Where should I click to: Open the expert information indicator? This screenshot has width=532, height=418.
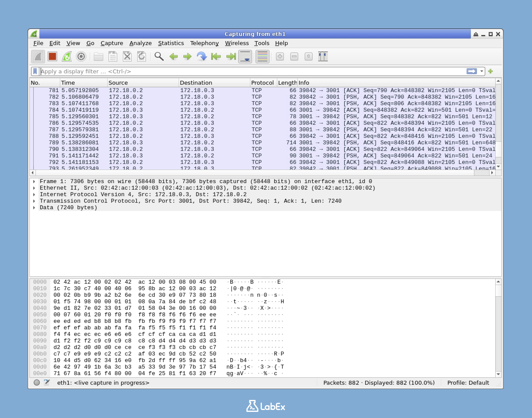pos(37,383)
